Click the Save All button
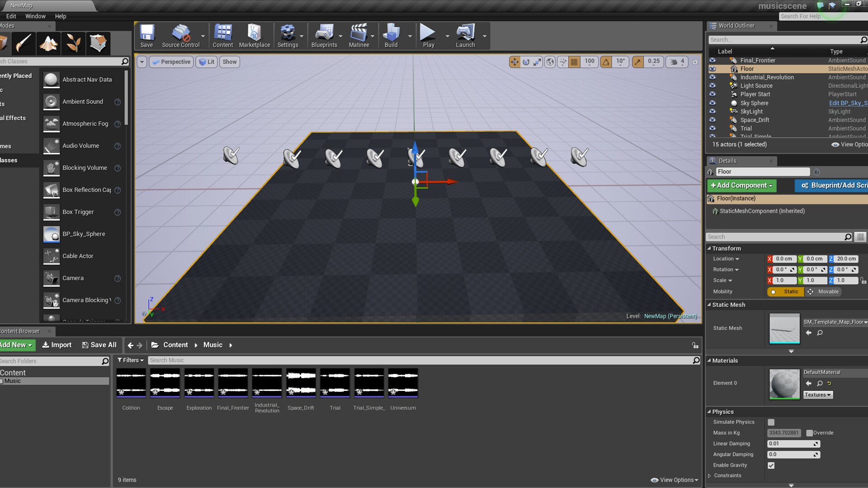Screen dimensions: 868x488 tap(99, 345)
